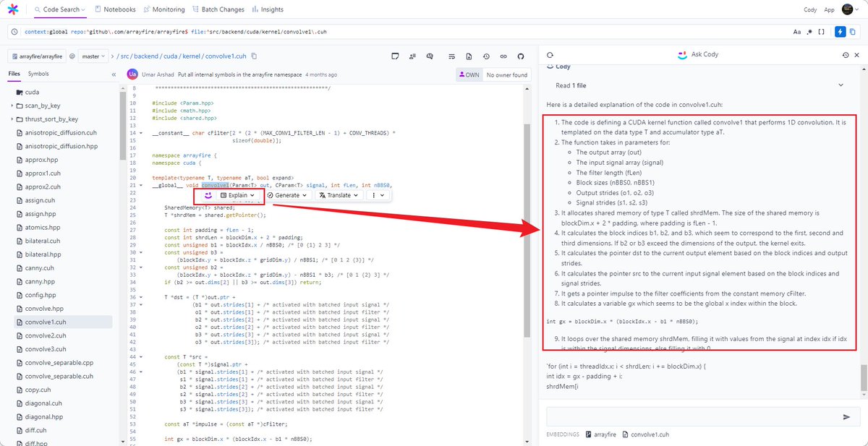Open diagonal.cuh in file tree

point(43,403)
